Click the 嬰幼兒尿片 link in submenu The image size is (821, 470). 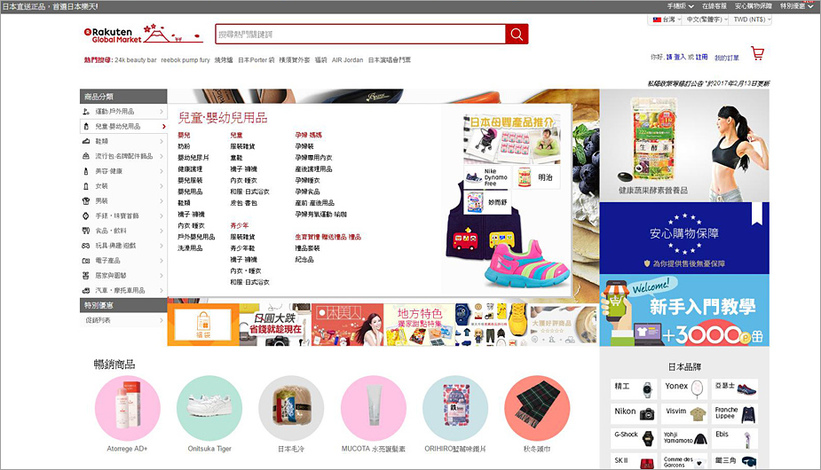coord(195,158)
